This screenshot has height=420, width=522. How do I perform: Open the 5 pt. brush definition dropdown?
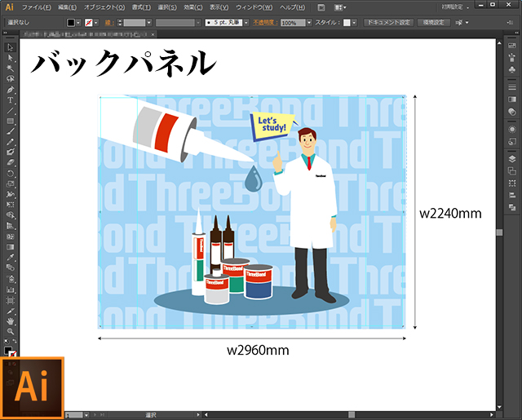[x=246, y=23]
